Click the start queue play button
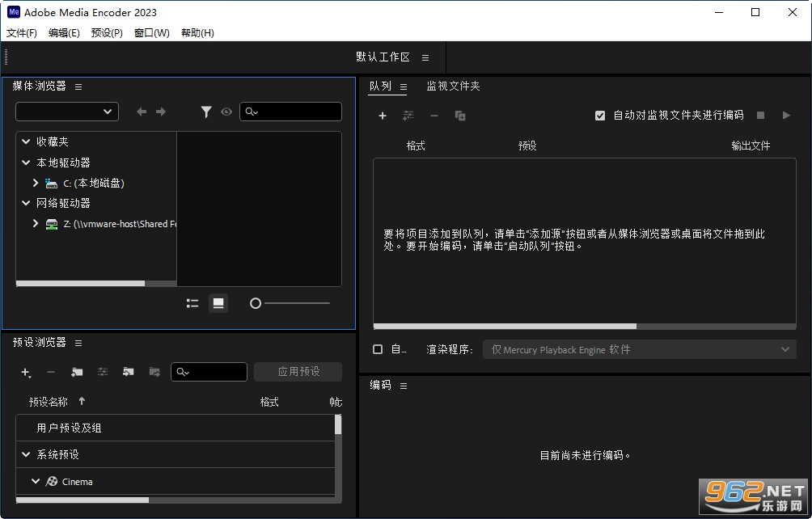The image size is (812, 519). click(786, 116)
